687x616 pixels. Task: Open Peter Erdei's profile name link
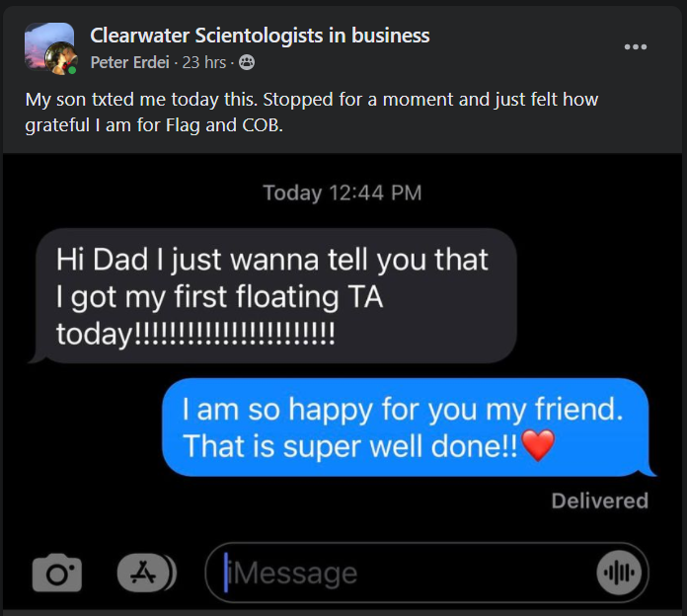[x=130, y=62]
